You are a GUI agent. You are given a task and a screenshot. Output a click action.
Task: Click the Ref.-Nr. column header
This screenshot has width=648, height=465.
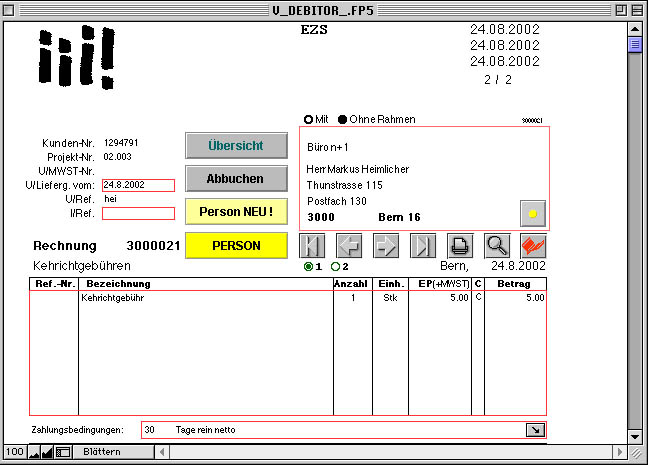55,284
